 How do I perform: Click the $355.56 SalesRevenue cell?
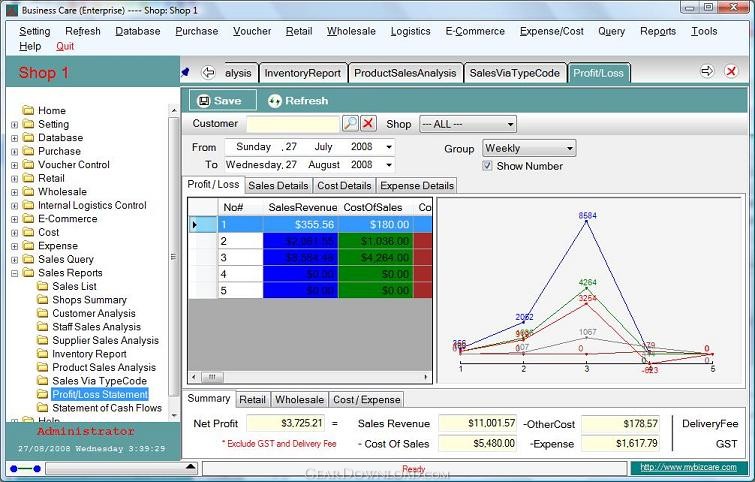click(x=300, y=224)
